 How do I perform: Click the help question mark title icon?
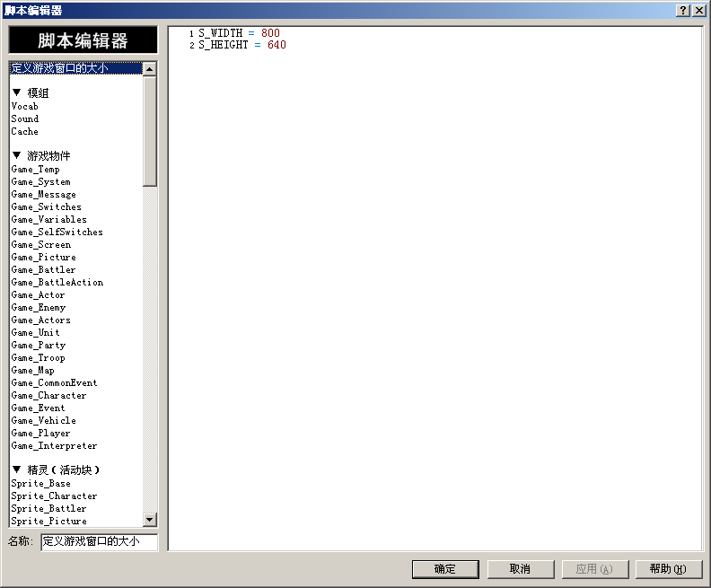(x=683, y=11)
